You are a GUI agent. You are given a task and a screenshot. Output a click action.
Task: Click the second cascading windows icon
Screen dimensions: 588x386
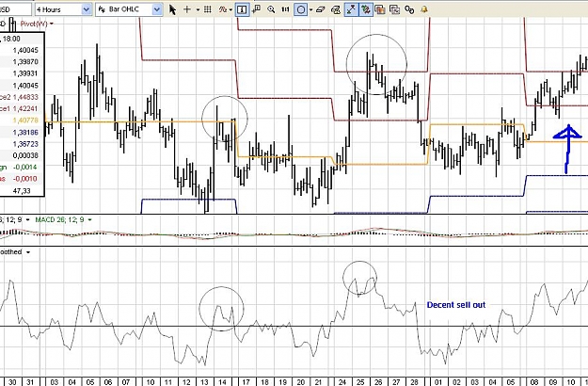(394, 9)
